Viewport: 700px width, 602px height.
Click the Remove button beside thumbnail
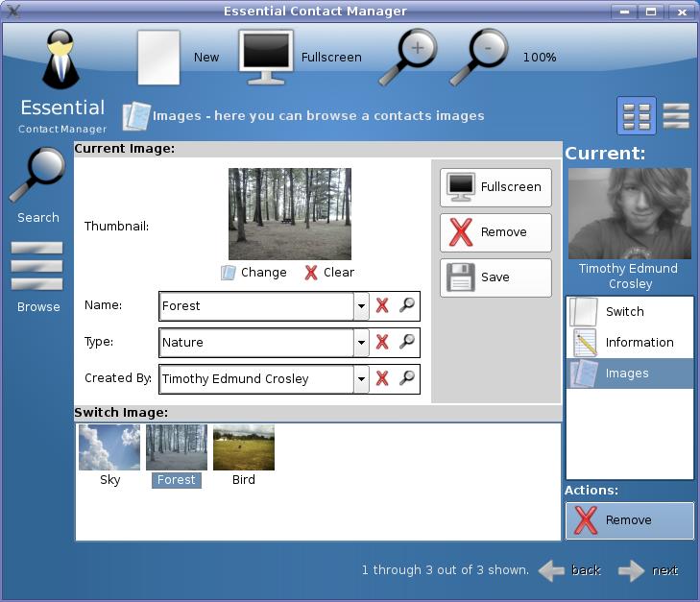(x=495, y=232)
